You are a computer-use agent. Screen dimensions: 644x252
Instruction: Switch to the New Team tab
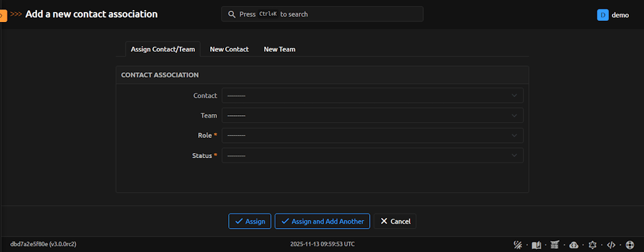click(279, 49)
